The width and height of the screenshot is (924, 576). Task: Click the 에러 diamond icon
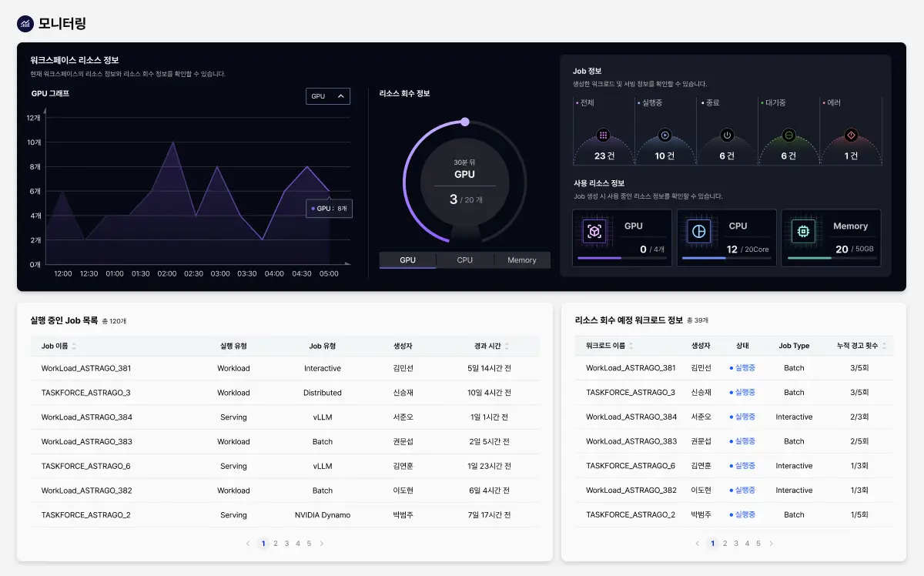[851, 135]
